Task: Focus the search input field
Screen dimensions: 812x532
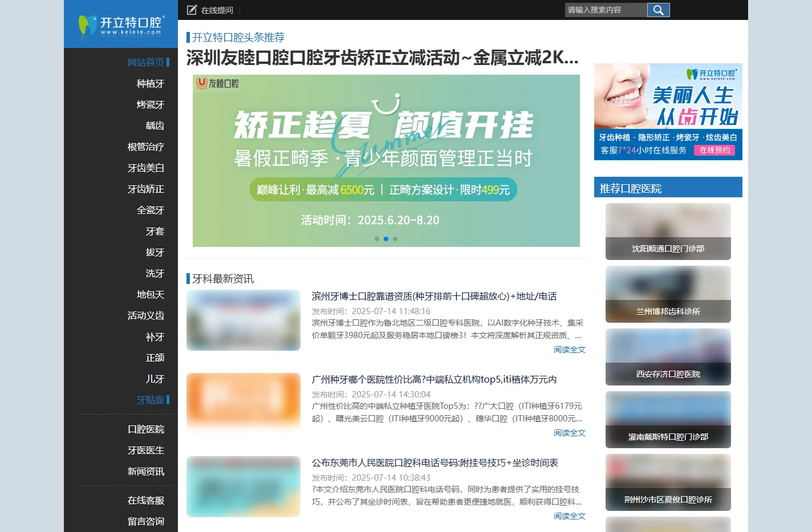Action: [606, 10]
